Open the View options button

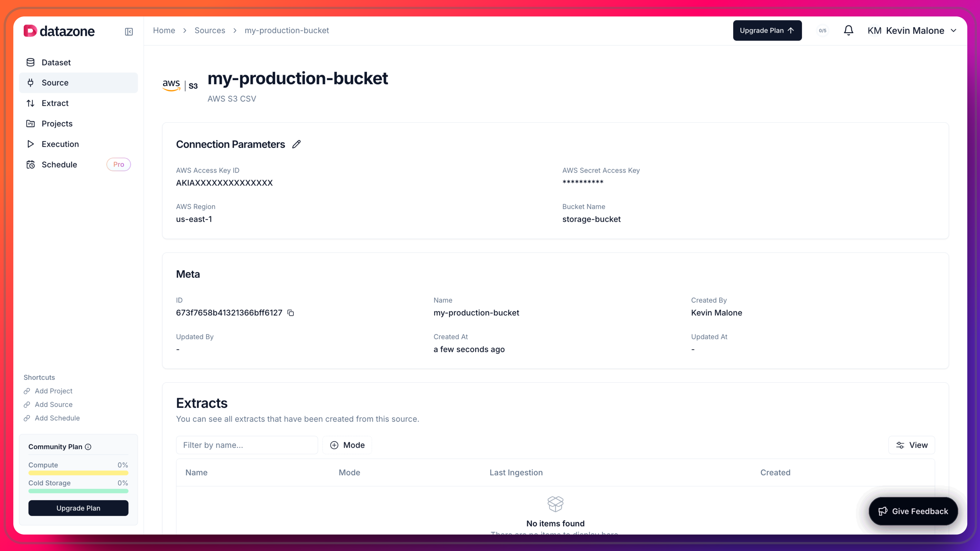[x=912, y=445]
